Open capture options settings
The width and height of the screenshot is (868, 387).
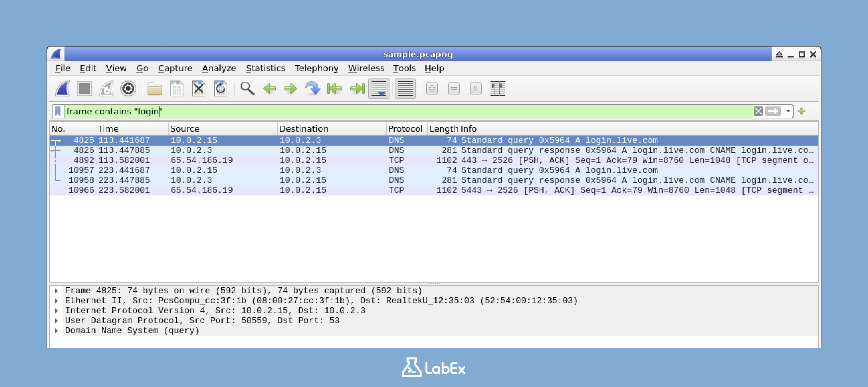(x=128, y=89)
